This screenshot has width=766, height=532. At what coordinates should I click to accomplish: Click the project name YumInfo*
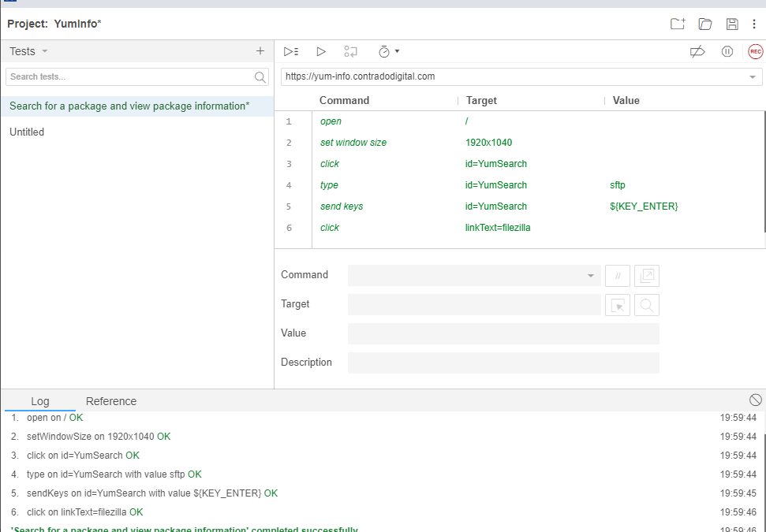pos(77,24)
